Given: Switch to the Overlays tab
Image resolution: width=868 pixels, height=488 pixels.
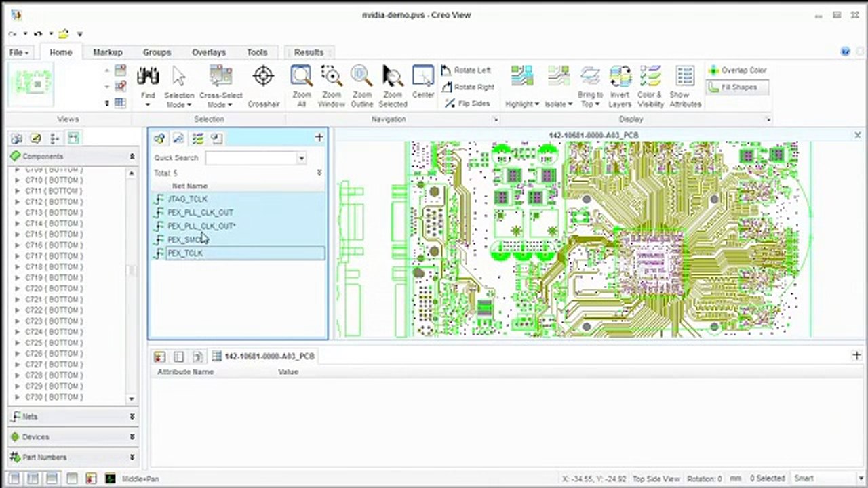Looking at the screenshot, I should point(209,52).
